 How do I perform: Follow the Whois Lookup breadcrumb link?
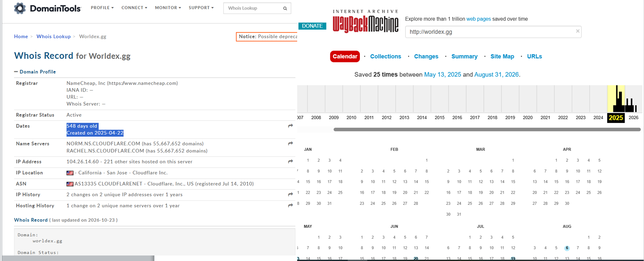pyautogui.click(x=53, y=36)
